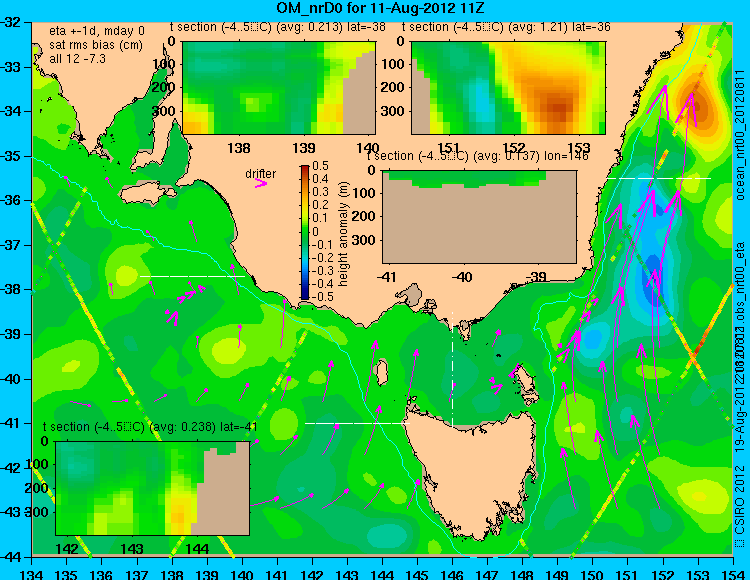
Task: Select the "eta +-1d, mday 0" annotation
Action: [x=97, y=31]
